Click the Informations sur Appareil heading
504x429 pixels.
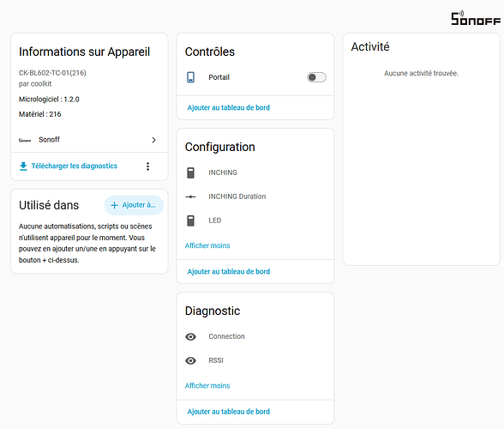tap(85, 51)
